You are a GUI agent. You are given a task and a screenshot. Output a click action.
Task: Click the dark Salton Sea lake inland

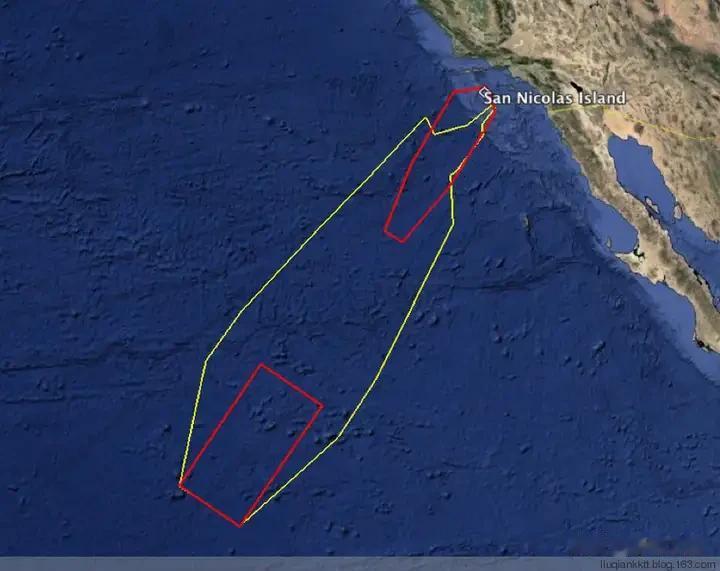point(575,89)
